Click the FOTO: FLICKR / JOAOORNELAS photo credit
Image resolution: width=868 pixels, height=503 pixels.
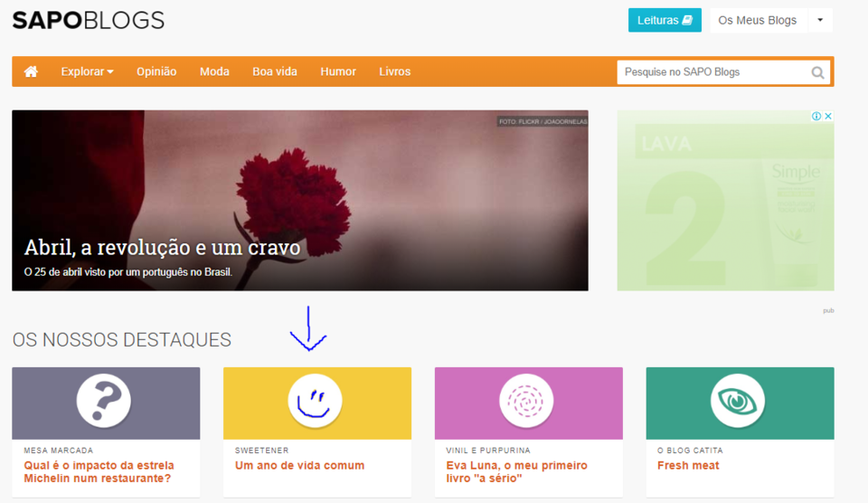(542, 121)
